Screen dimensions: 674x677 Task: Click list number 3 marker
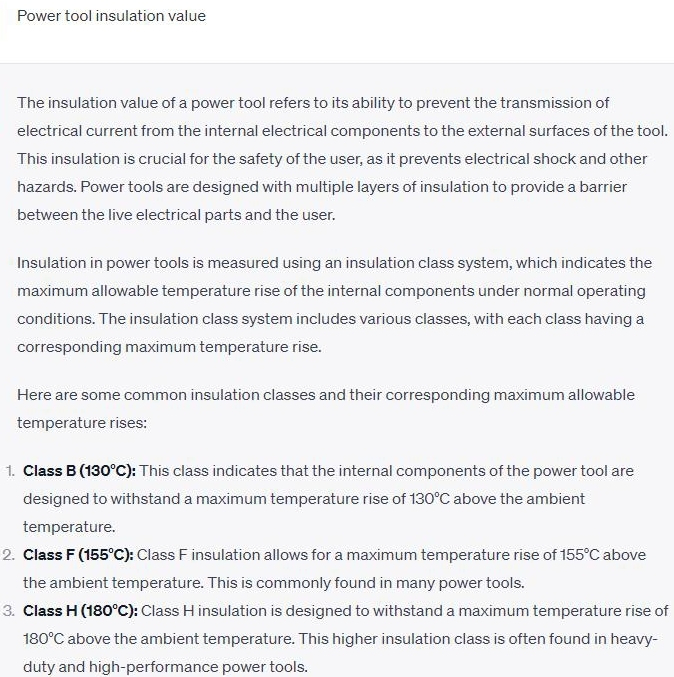pos(9,611)
